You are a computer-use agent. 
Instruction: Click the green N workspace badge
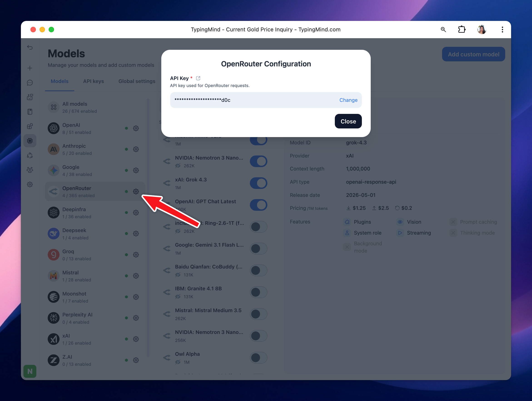click(30, 371)
